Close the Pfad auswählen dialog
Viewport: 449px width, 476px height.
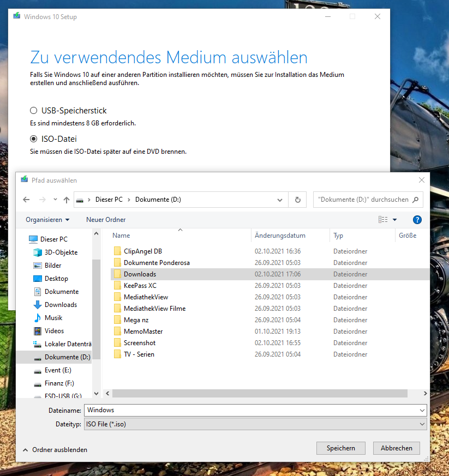tap(422, 180)
